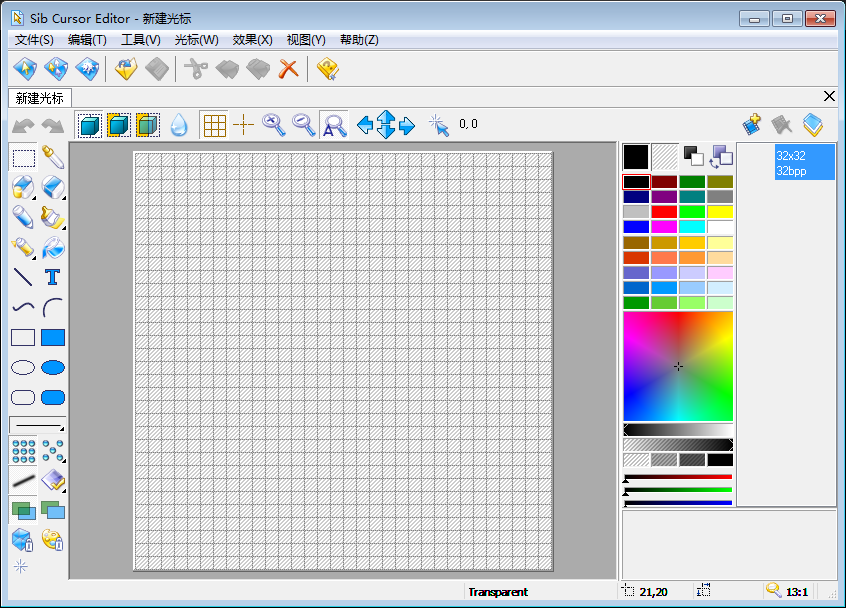Click the red X delete icon

click(x=289, y=69)
